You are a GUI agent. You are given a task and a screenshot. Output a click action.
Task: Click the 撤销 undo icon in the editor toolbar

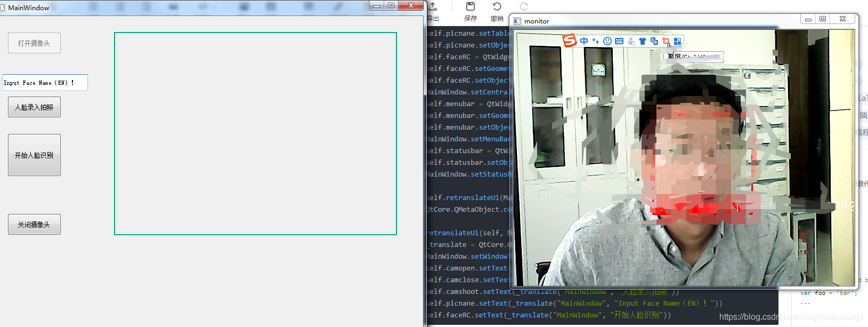coord(497,6)
